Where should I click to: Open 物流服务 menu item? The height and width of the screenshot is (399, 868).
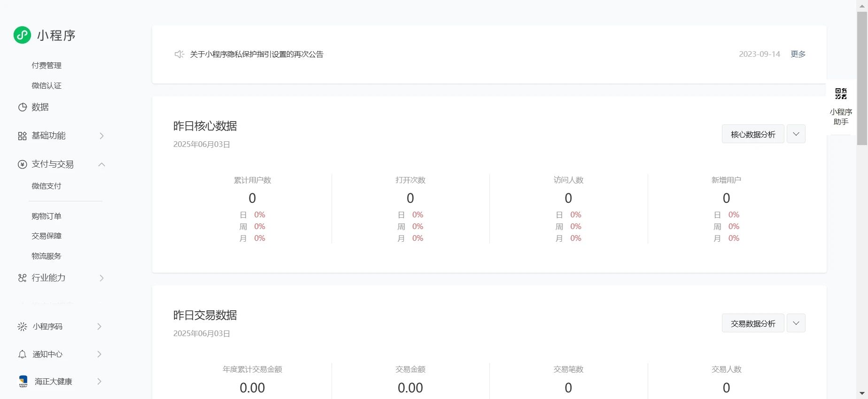46,256
